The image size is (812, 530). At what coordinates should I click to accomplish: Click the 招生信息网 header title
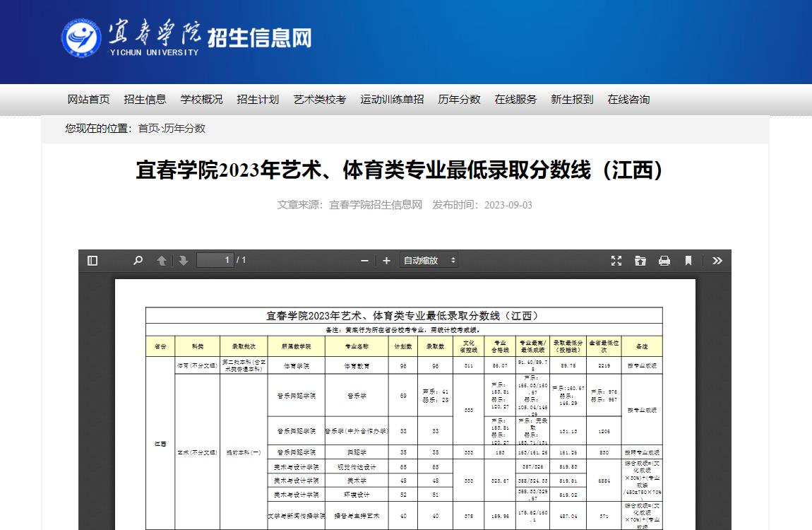[259, 38]
